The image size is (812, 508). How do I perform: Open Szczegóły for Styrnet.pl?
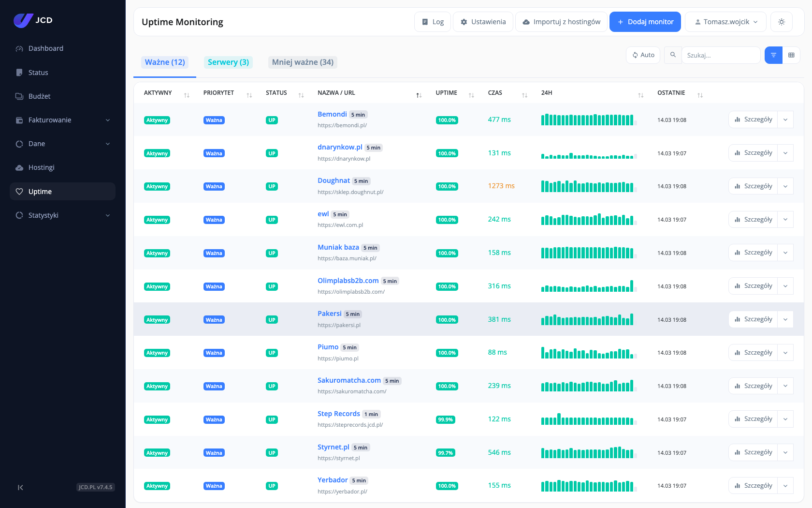point(753,452)
